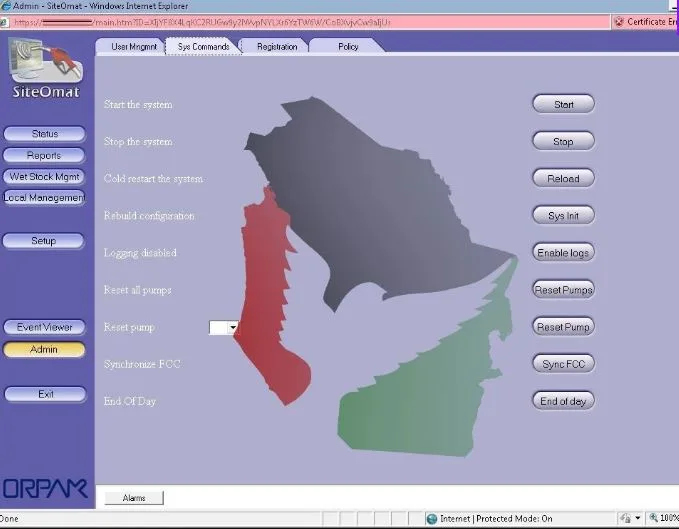
Task: Click the Reset Pumps button
Action: [x=563, y=290]
